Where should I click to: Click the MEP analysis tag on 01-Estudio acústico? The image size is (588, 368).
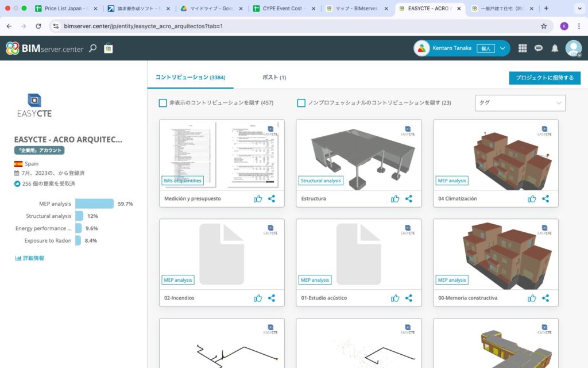(x=315, y=280)
